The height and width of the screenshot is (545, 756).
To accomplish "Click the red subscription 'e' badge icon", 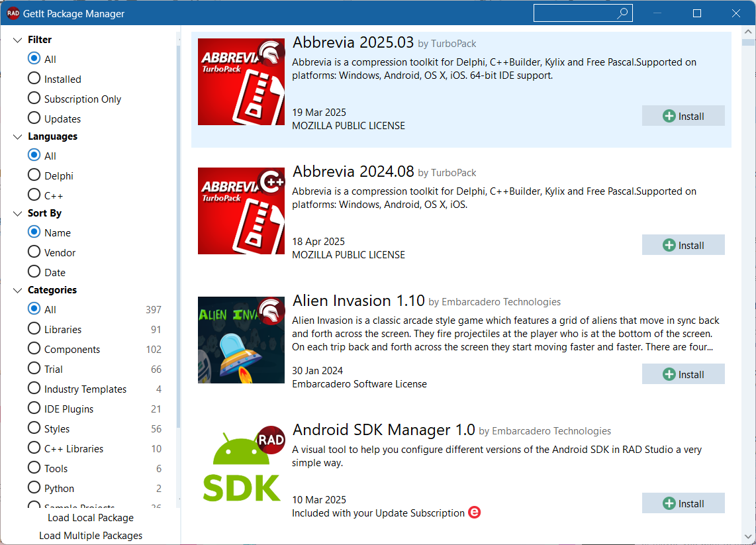I will coord(474,513).
